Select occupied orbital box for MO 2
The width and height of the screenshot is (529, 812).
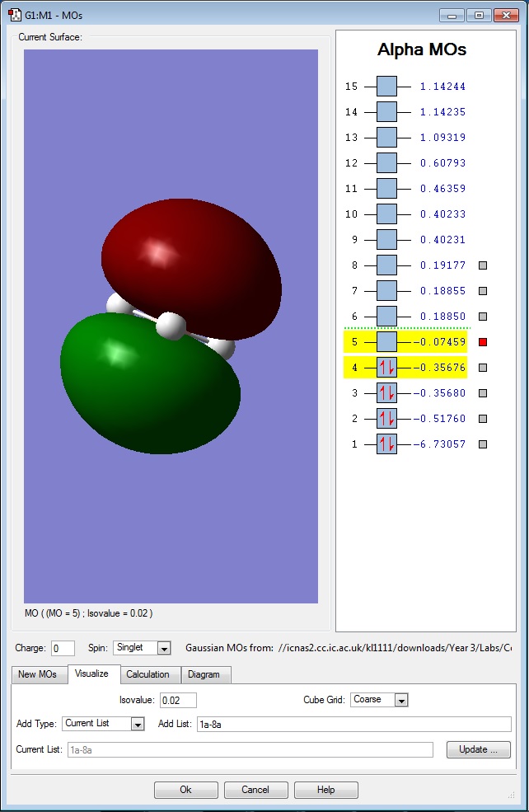pos(386,419)
